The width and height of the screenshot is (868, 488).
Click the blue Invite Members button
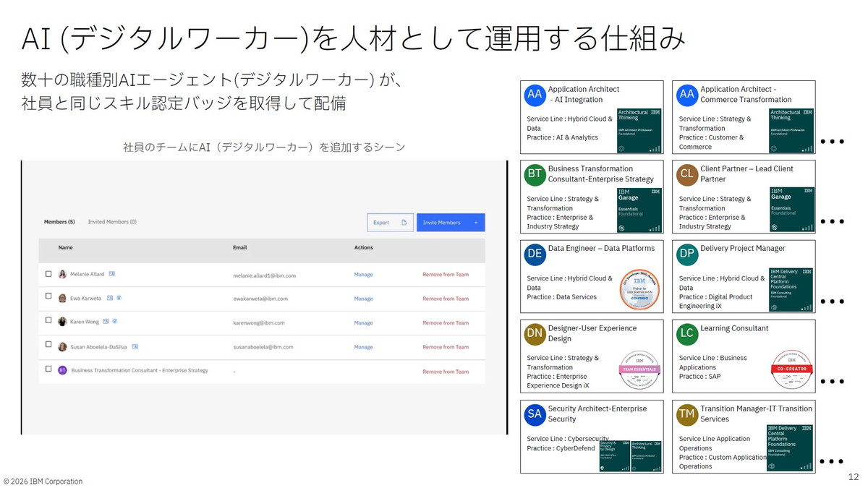coord(451,223)
